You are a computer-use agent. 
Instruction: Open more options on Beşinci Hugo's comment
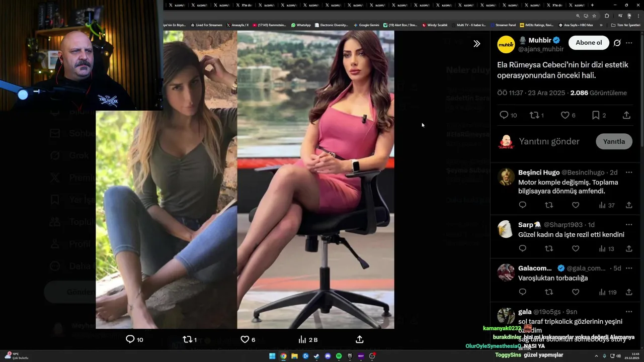[x=629, y=172]
